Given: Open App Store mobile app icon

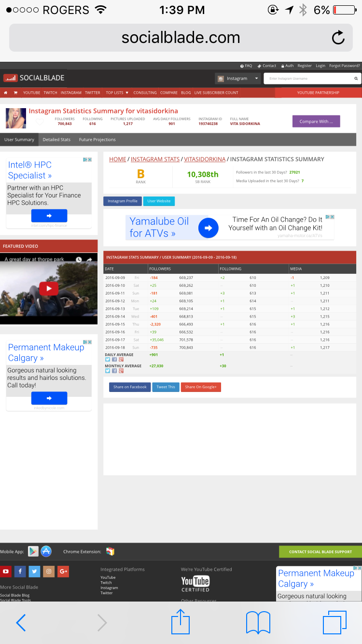Looking at the screenshot, I should (x=46, y=551).
